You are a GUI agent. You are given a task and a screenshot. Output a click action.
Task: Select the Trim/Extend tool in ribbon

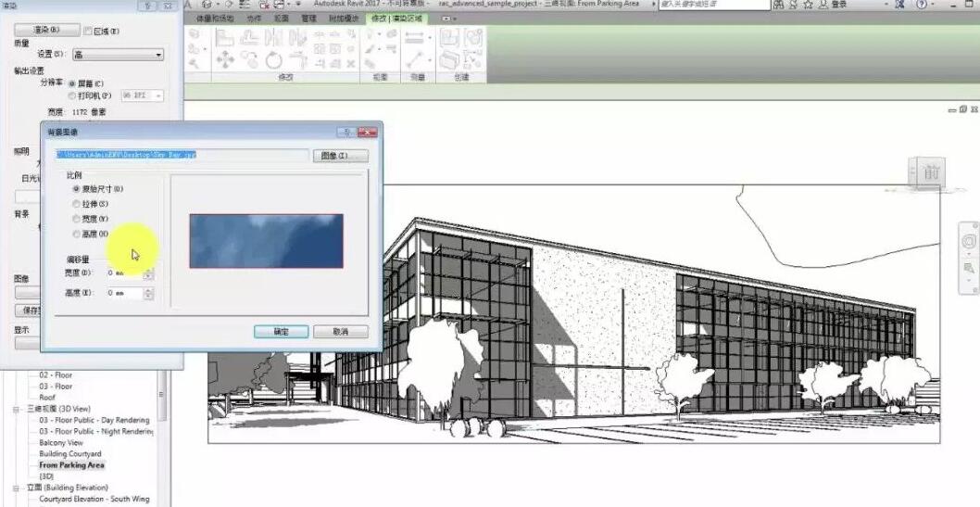[x=299, y=60]
